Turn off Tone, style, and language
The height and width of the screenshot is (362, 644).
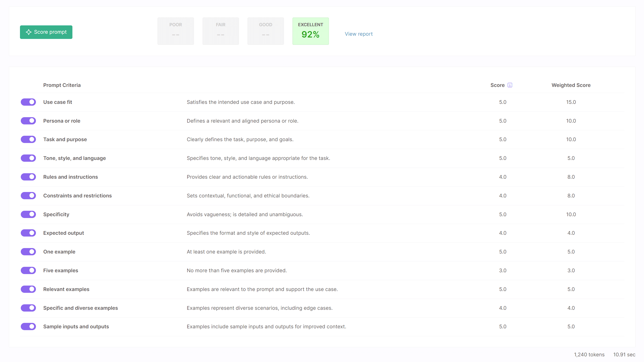click(x=28, y=158)
